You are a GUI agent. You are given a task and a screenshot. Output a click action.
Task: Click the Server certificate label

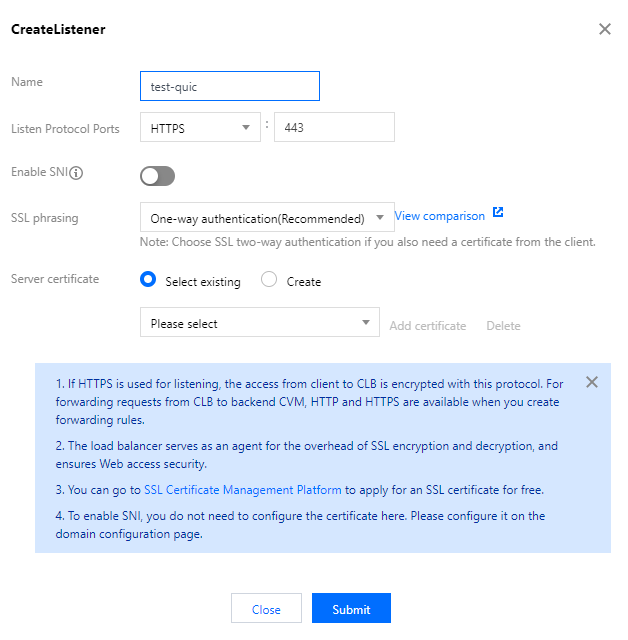point(55,279)
